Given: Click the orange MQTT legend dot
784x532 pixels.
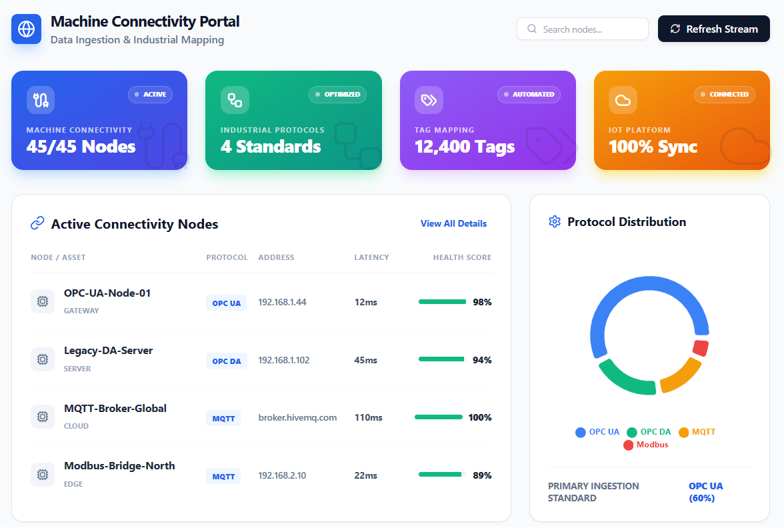Looking at the screenshot, I should click(683, 433).
